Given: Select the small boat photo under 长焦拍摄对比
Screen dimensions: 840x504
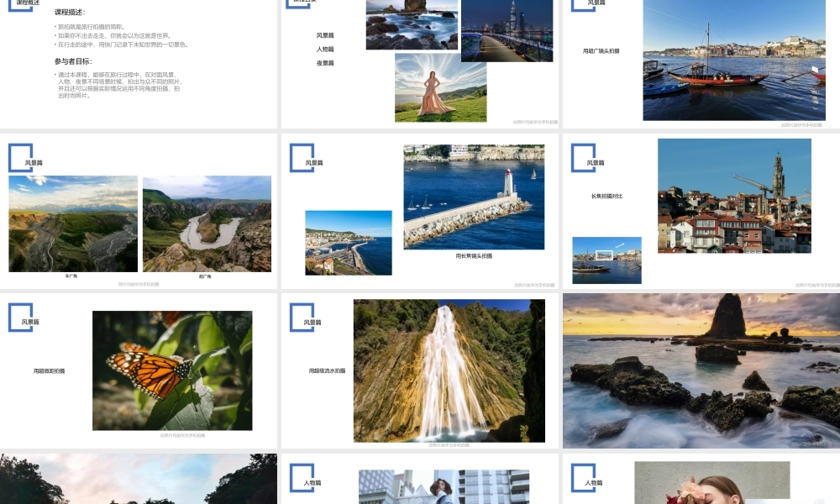Looking at the screenshot, I should tap(606, 260).
